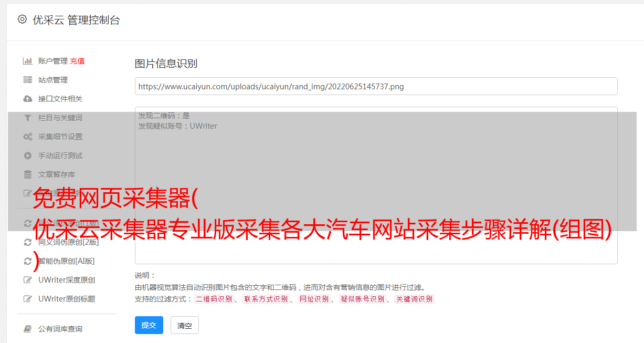Open 文章暂存库 menu item
This screenshot has width=644, height=343.
57,174
